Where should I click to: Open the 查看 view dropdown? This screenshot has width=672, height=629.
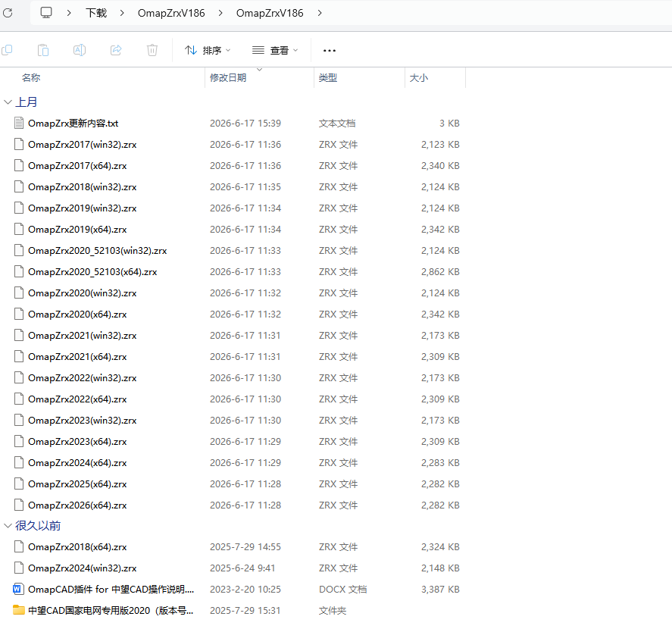pos(275,51)
